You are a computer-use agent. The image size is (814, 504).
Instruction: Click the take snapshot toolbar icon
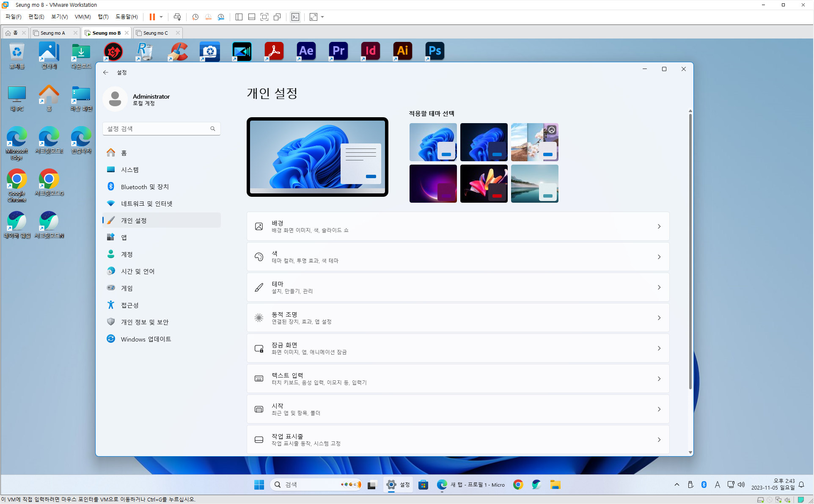(195, 17)
